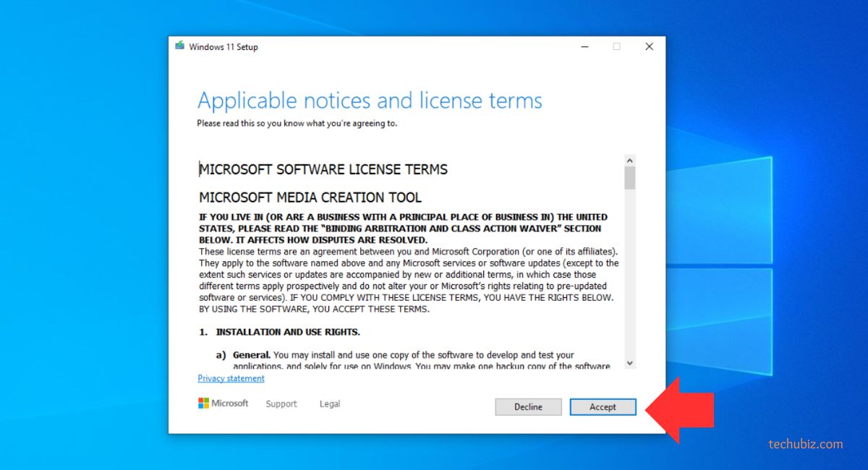
Task: Click the 'Applicable notices and license terms' title
Action: (x=369, y=101)
